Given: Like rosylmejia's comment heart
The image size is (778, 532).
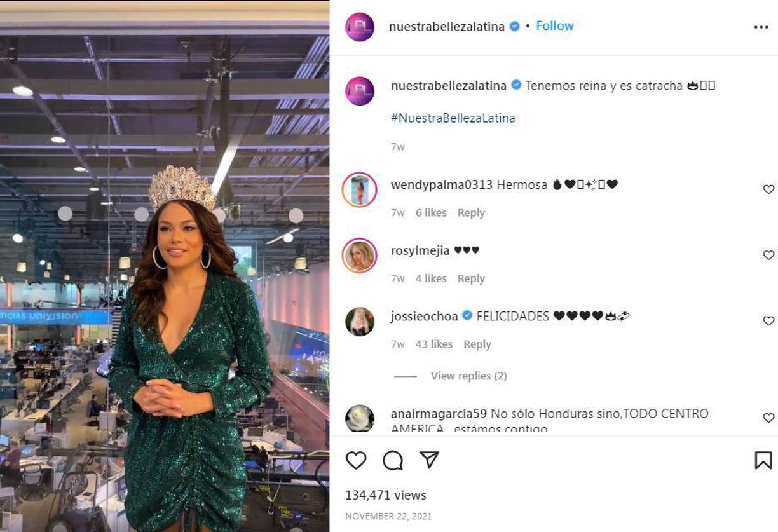Looking at the screenshot, I should 768,255.
